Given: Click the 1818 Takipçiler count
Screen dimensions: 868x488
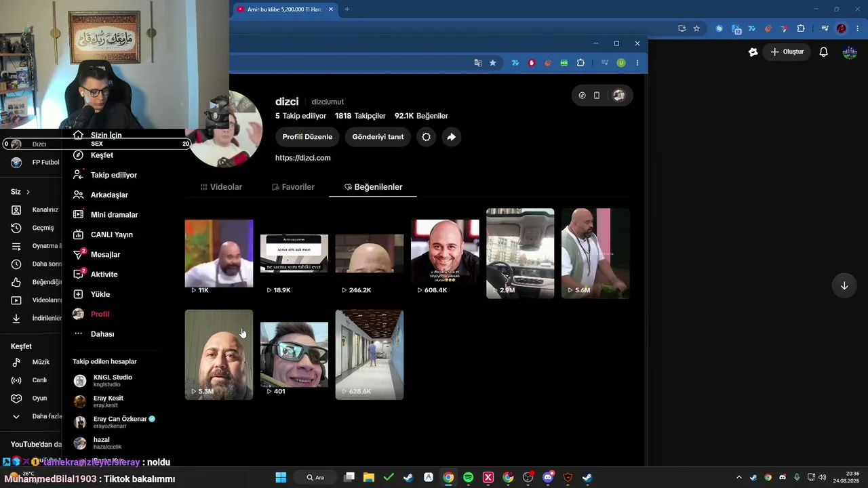Looking at the screenshot, I should [x=360, y=116].
